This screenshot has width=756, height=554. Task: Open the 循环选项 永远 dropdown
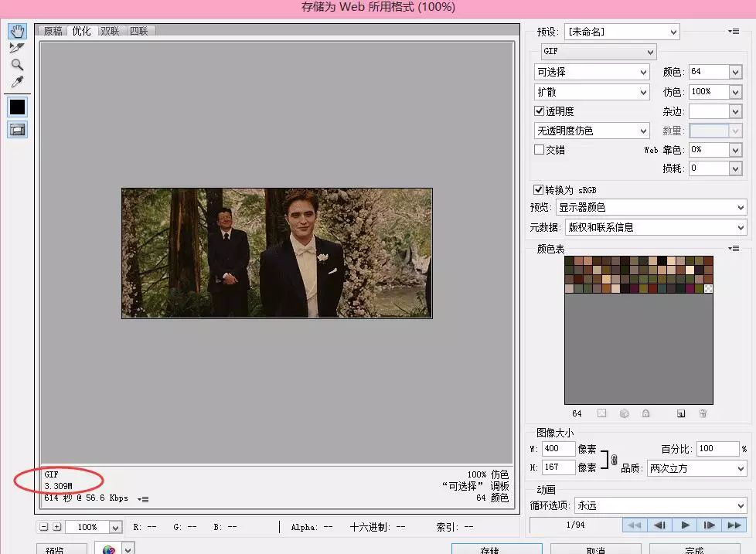(x=661, y=505)
